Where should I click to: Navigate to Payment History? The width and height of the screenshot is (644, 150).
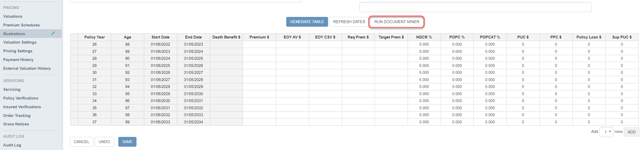[18, 60]
